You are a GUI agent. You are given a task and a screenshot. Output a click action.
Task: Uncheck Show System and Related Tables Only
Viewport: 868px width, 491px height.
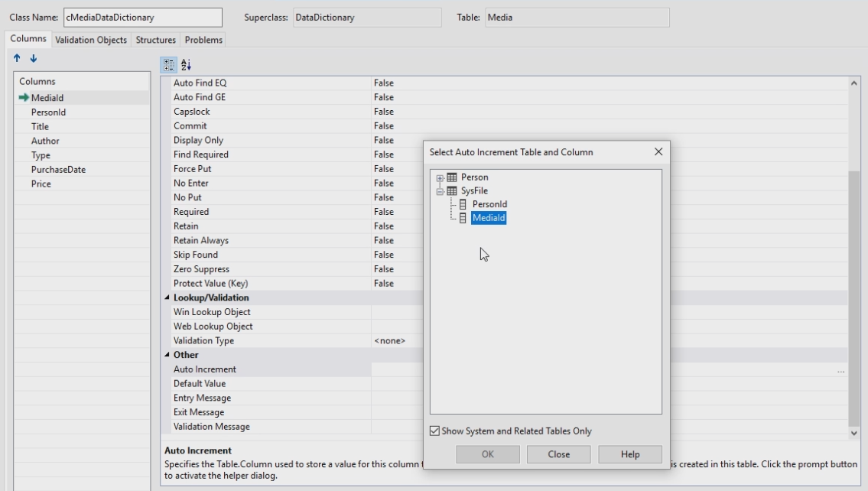click(435, 431)
